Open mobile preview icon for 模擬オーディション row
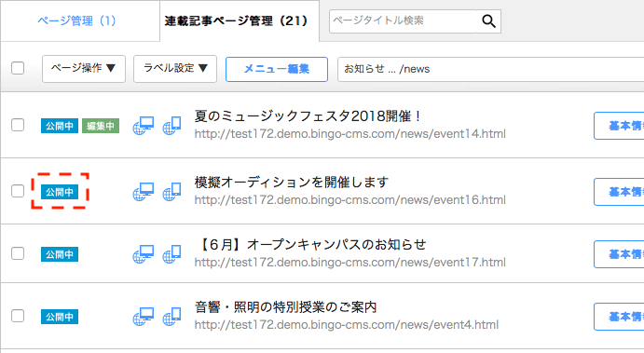Viewport: 644px width, 353px height. pos(172,192)
